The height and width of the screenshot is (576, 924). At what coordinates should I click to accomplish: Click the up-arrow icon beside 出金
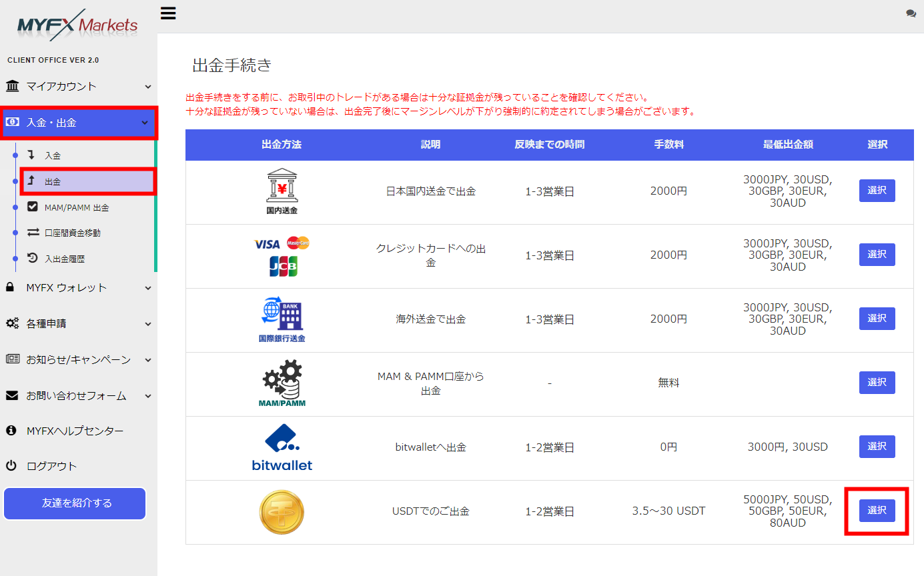click(31, 181)
